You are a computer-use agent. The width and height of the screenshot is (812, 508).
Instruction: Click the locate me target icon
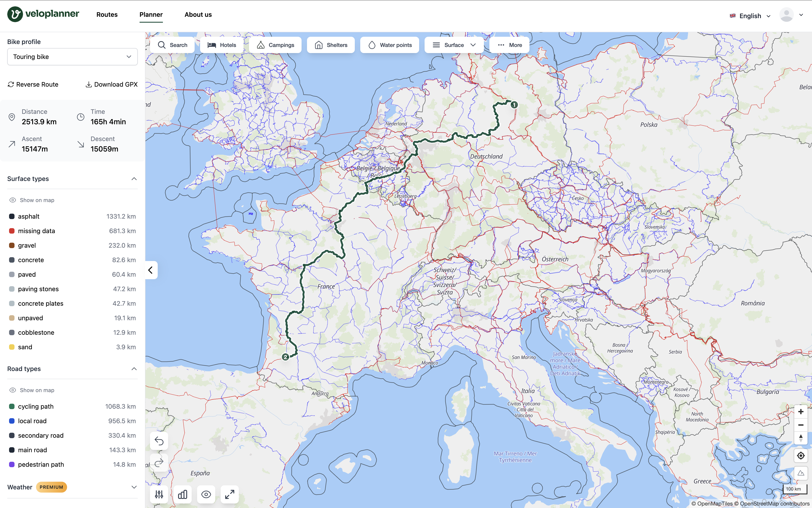pyautogui.click(x=801, y=456)
